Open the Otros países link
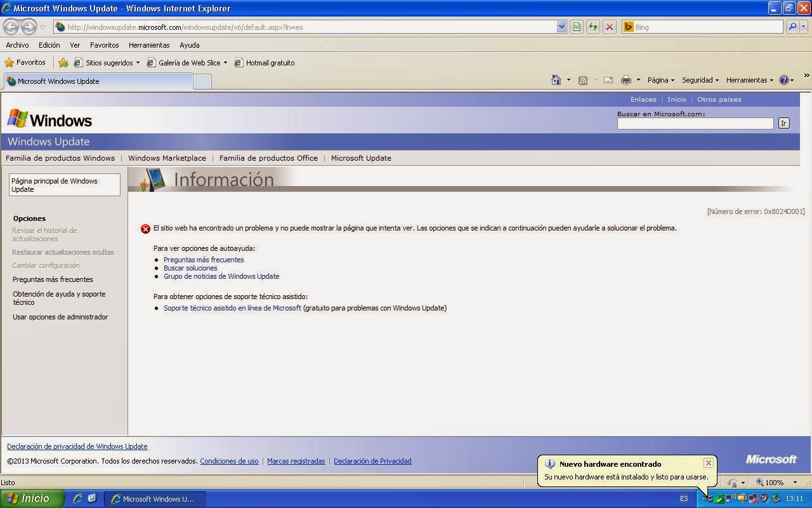Viewport: 812px width, 508px height. pyautogui.click(x=719, y=99)
